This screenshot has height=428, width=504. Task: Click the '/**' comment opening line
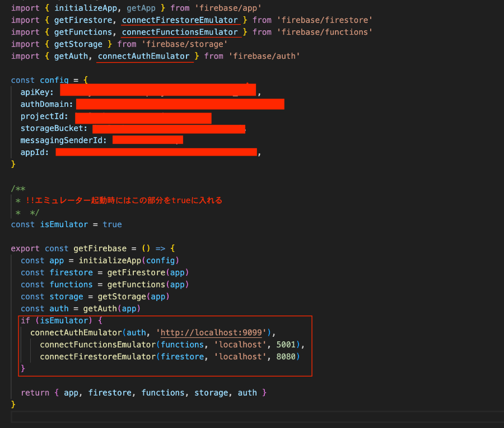(18, 189)
